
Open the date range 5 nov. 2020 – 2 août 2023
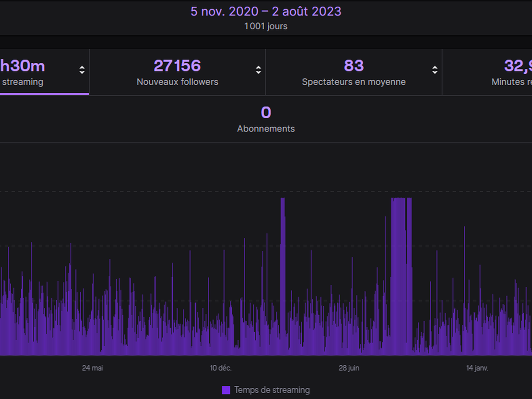coord(266,11)
